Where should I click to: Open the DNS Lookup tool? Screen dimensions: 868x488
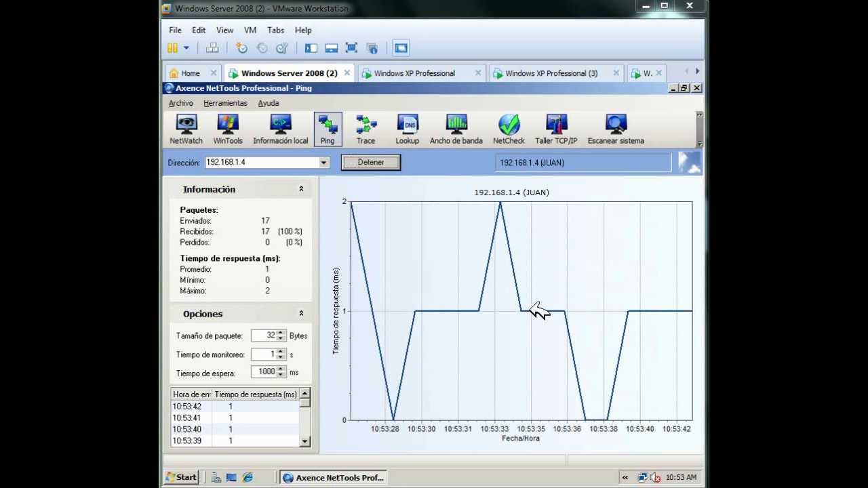408,129
